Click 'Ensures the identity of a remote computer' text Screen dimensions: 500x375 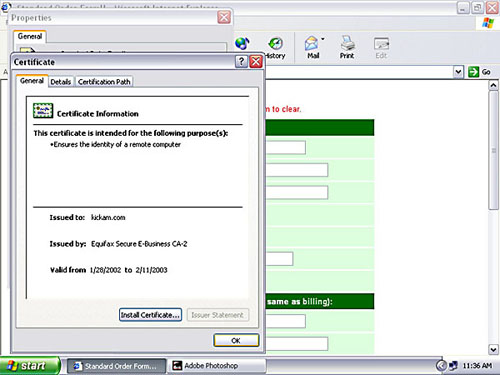click(117, 145)
